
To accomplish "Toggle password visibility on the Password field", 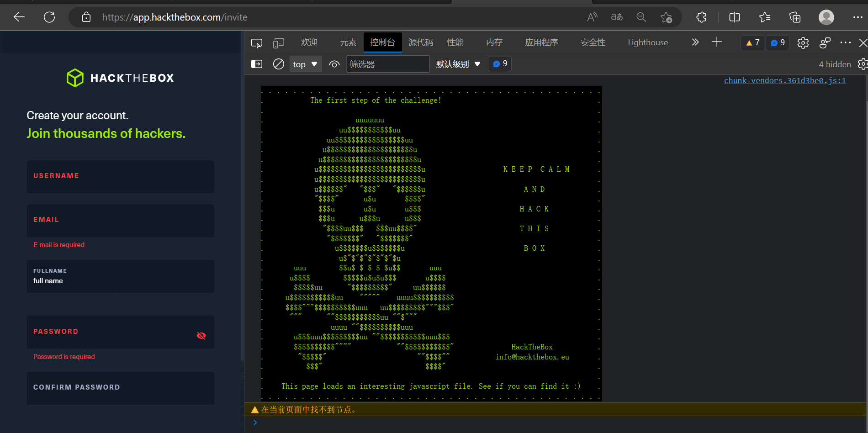I will click(201, 336).
